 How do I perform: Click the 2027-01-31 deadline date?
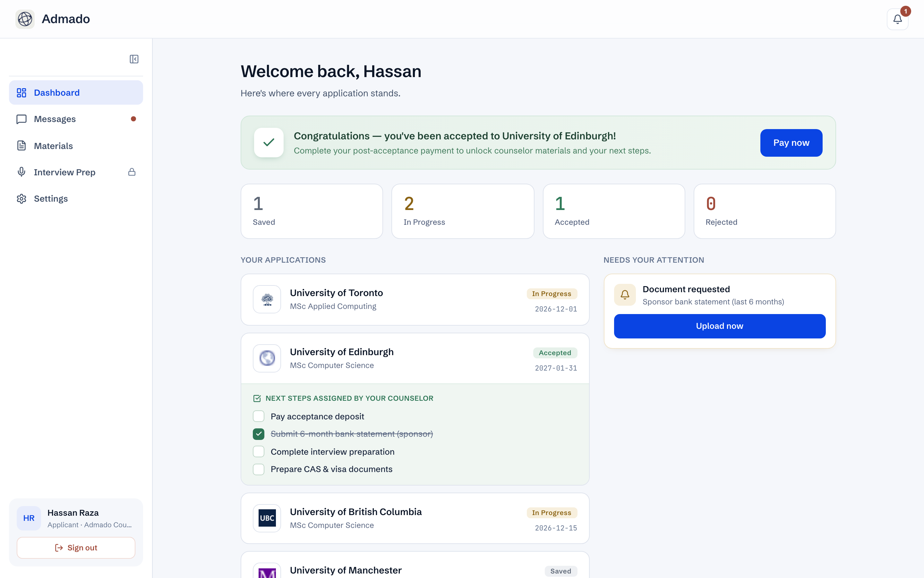pyautogui.click(x=556, y=368)
